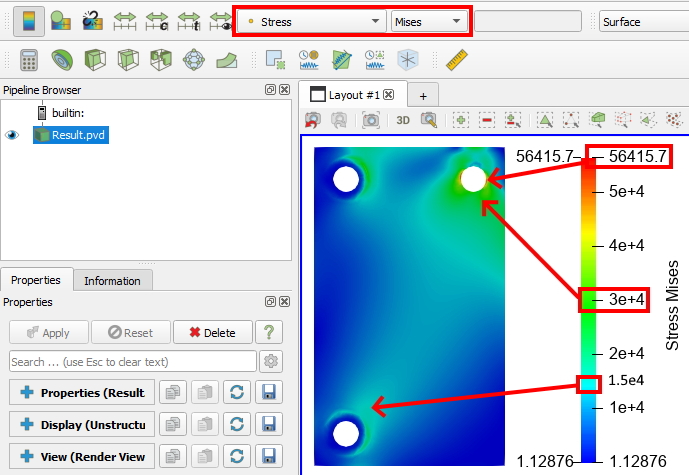
Task: Open the Stress coloring array dropdown
Action: coord(313,22)
